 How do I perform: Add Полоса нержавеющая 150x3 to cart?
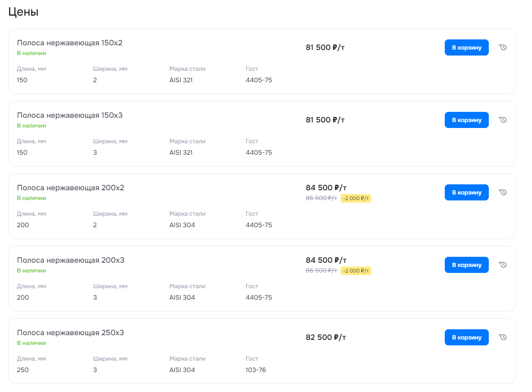click(x=467, y=120)
